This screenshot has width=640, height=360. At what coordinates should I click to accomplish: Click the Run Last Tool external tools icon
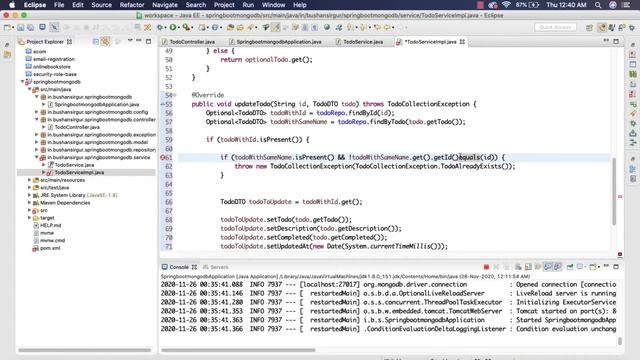point(186,27)
